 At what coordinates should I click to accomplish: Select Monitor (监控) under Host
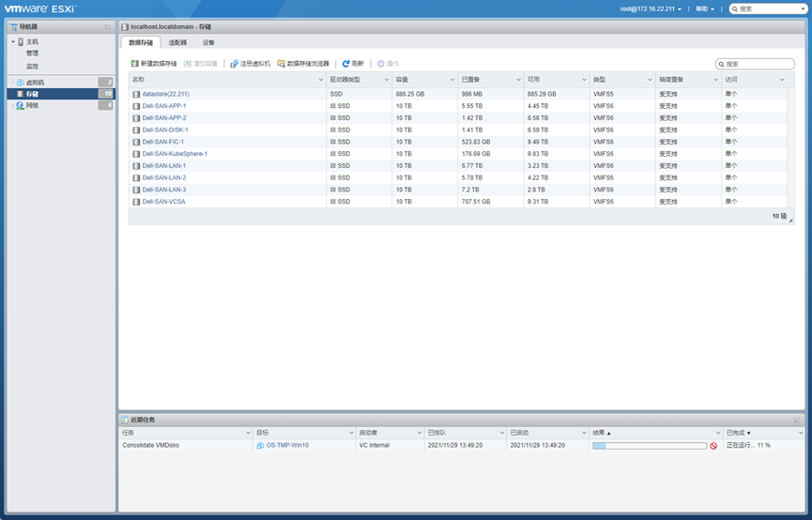pyautogui.click(x=32, y=67)
